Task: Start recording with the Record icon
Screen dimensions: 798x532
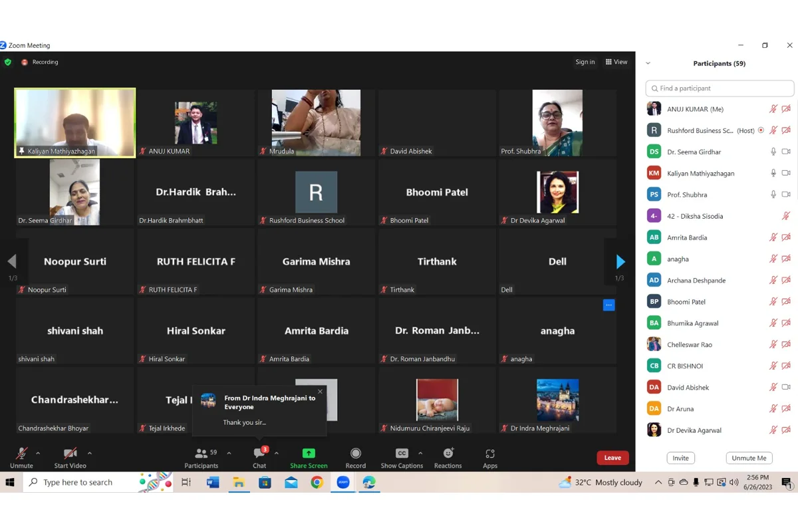Action: pos(355,454)
